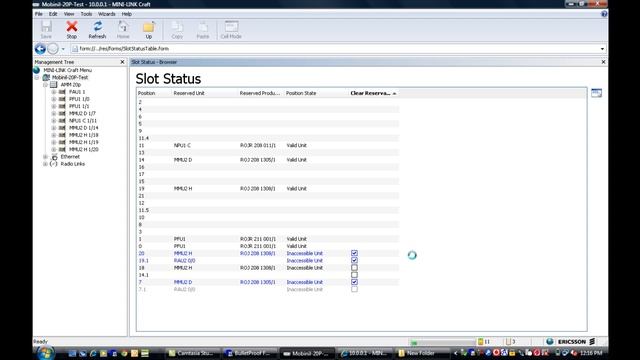Collapse the Mobinil-20P-Test tree node
This screenshot has height=360, width=640.
click(37, 78)
